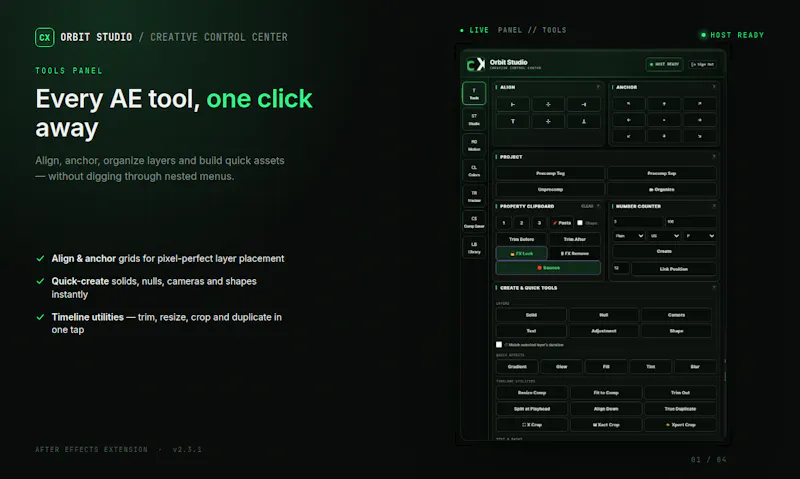This screenshot has height=479, width=800.
Task: Switch to the Library sidebar tab
Action: [474, 248]
